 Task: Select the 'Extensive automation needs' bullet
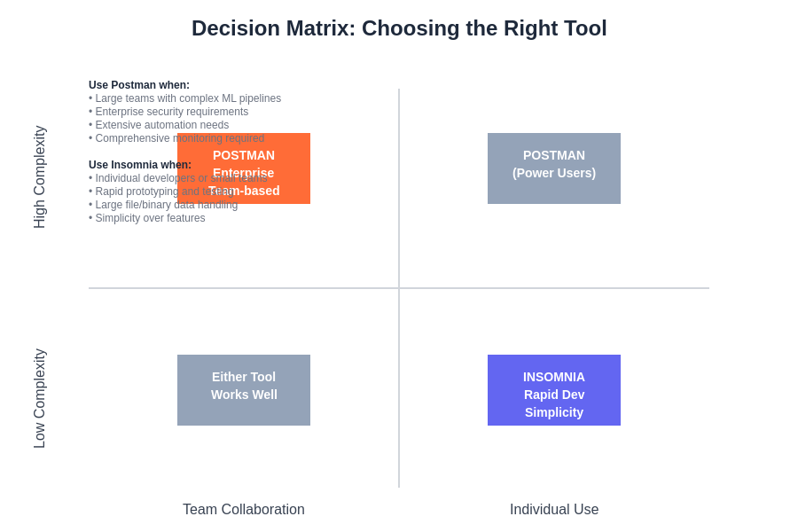(x=160, y=125)
